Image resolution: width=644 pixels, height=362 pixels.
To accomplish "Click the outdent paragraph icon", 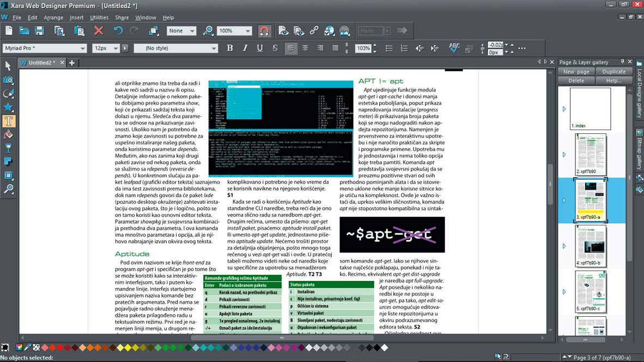I will (420, 48).
